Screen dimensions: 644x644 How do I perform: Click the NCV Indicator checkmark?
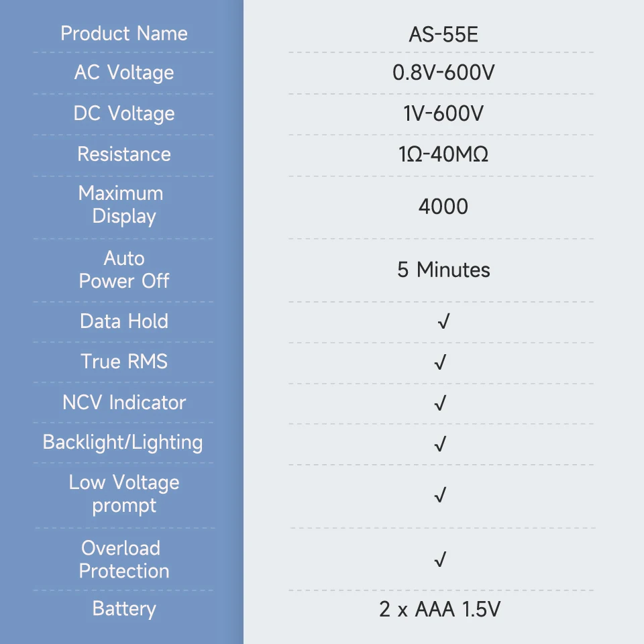tap(440, 403)
